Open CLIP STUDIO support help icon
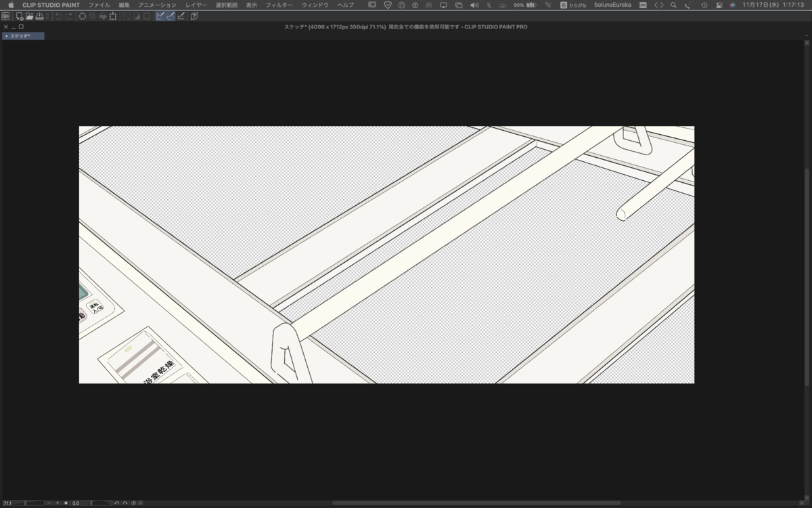Viewport: 812px width, 508px height. [x=194, y=16]
